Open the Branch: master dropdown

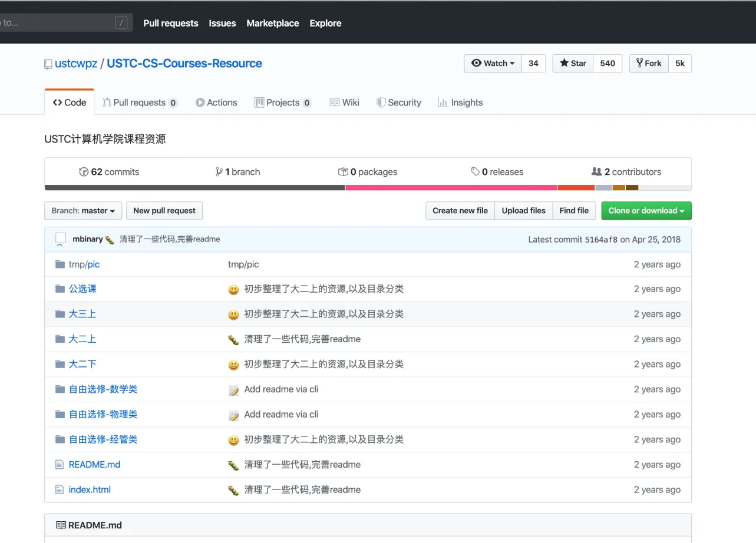coord(83,211)
